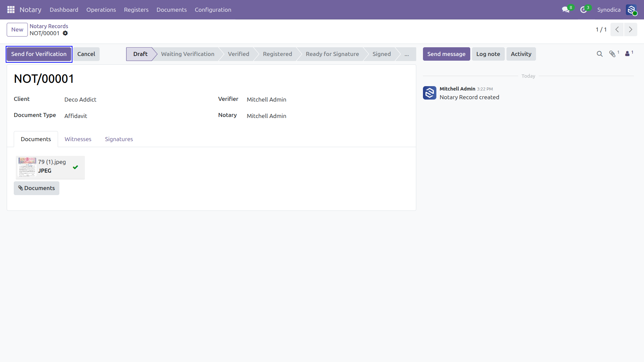Select the Documents tab
Screen dimensions: 644x362
36,139
